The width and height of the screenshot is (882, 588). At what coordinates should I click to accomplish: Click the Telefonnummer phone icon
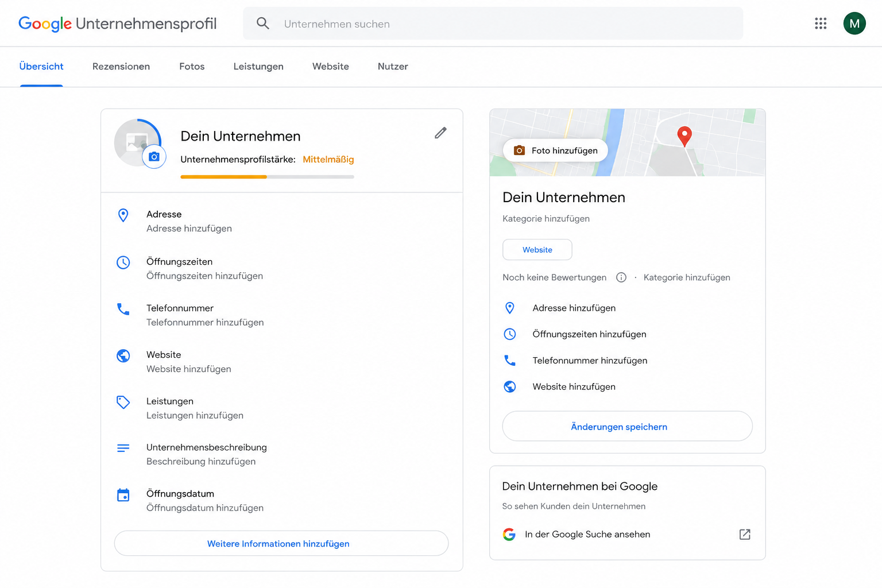pyautogui.click(x=123, y=309)
